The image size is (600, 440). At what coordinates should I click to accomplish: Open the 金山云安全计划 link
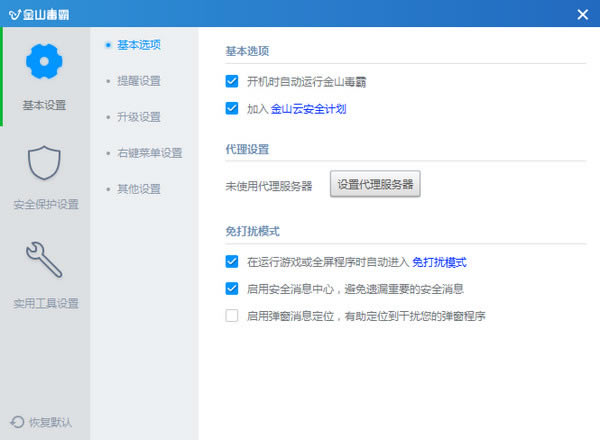309,108
